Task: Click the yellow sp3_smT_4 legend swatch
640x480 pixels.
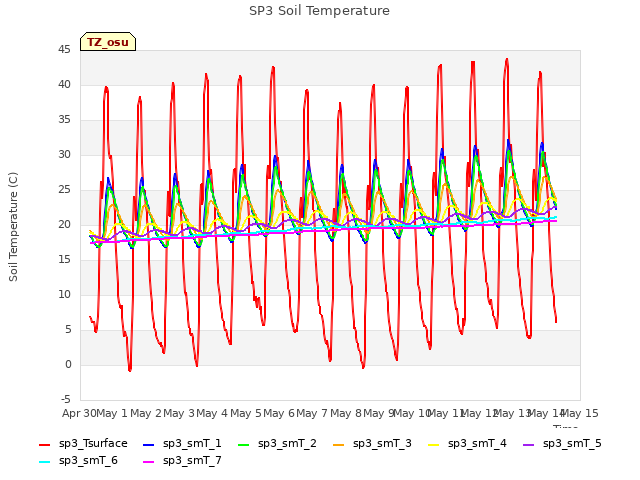Action: pyautogui.click(x=434, y=444)
